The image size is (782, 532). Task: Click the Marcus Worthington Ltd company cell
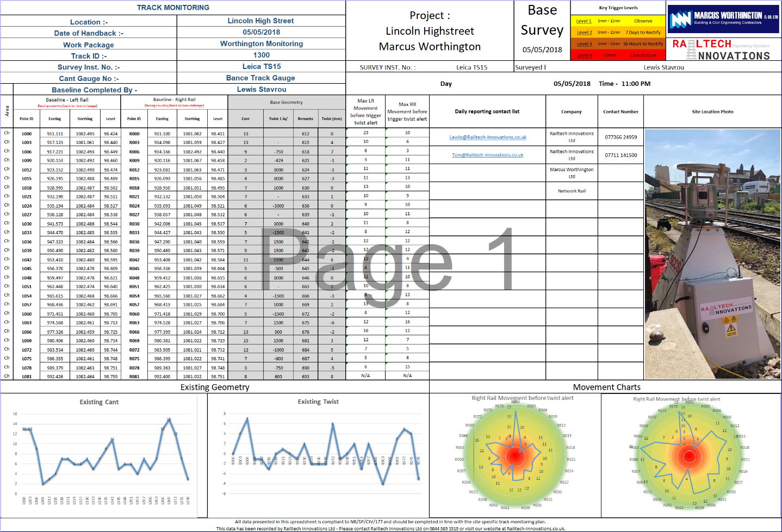tap(572, 173)
